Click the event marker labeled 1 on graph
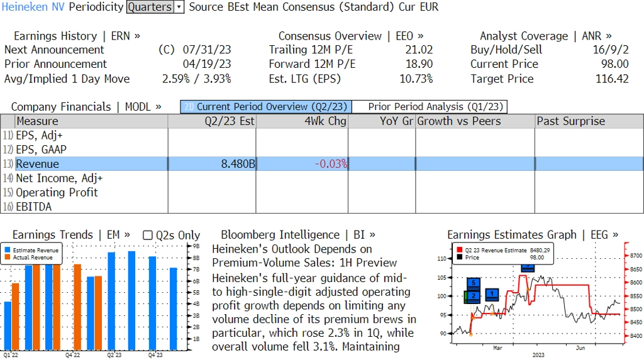The height and width of the screenshot is (360, 644). [492, 294]
